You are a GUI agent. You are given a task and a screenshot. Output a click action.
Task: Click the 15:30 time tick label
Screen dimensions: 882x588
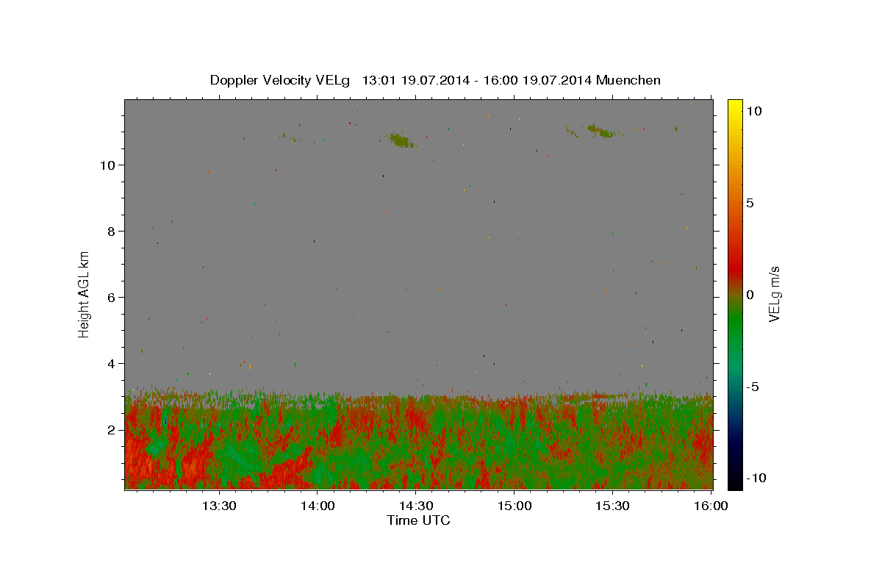[612, 506]
